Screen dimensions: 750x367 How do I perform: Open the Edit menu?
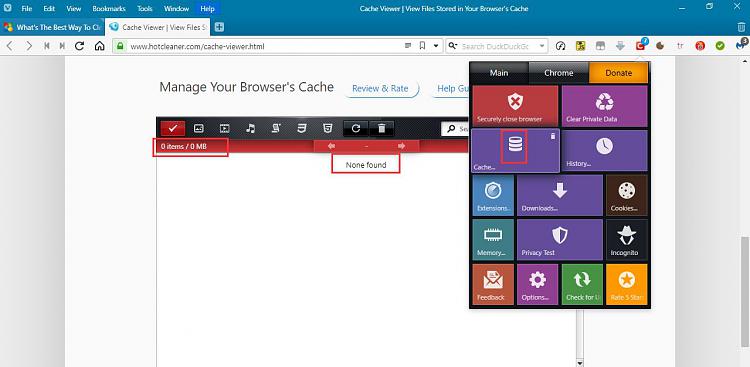click(x=49, y=9)
